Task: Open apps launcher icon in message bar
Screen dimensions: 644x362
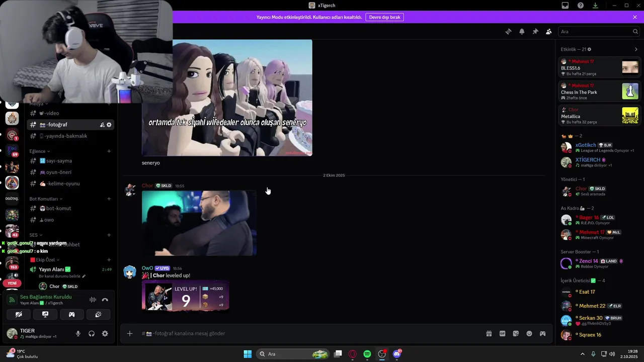Action: point(542,333)
